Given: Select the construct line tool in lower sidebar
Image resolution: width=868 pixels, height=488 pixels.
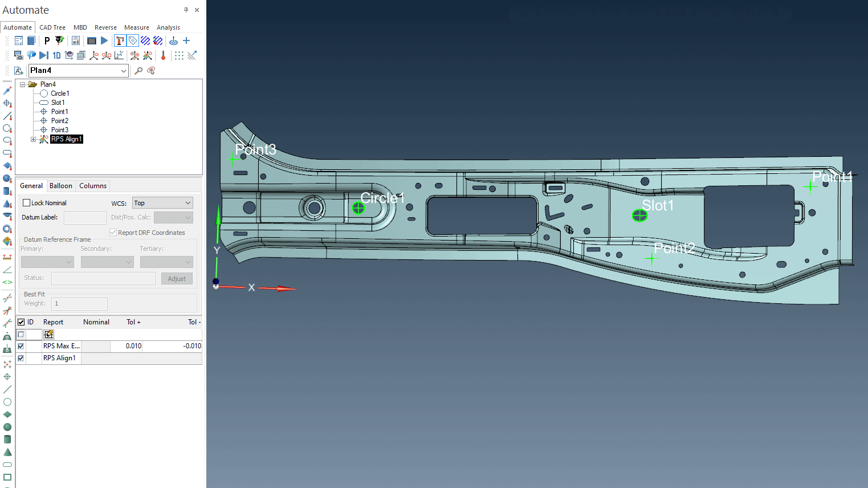Looking at the screenshot, I should (x=7, y=389).
